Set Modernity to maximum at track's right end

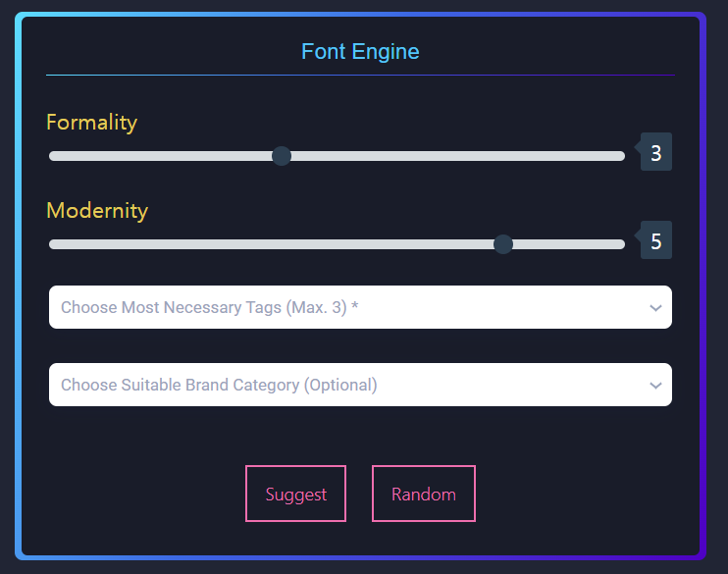pyautogui.click(x=622, y=244)
